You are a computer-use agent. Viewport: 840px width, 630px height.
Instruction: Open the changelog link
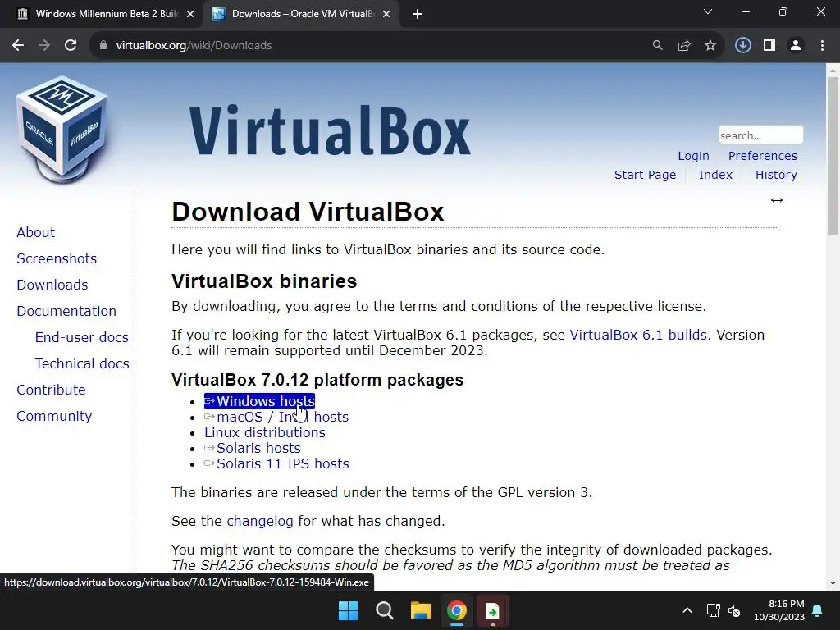tap(260, 521)
